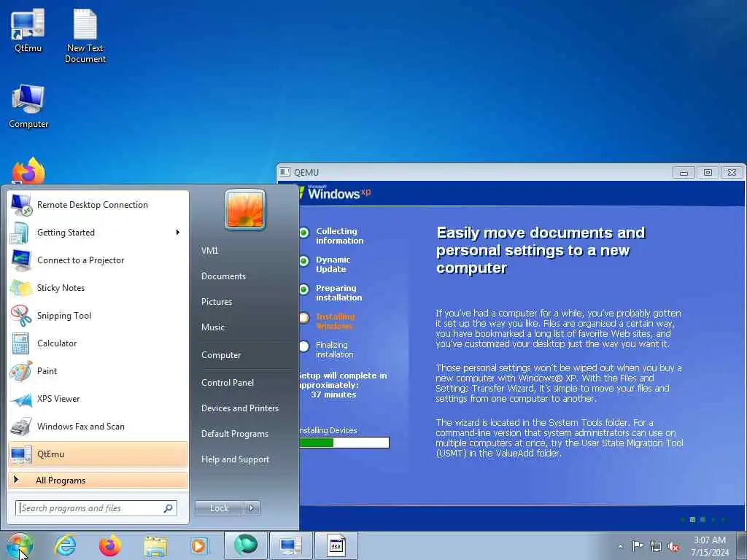Expand the Getting Started submenu arrow
747x560 pixels.
point(178,233)
